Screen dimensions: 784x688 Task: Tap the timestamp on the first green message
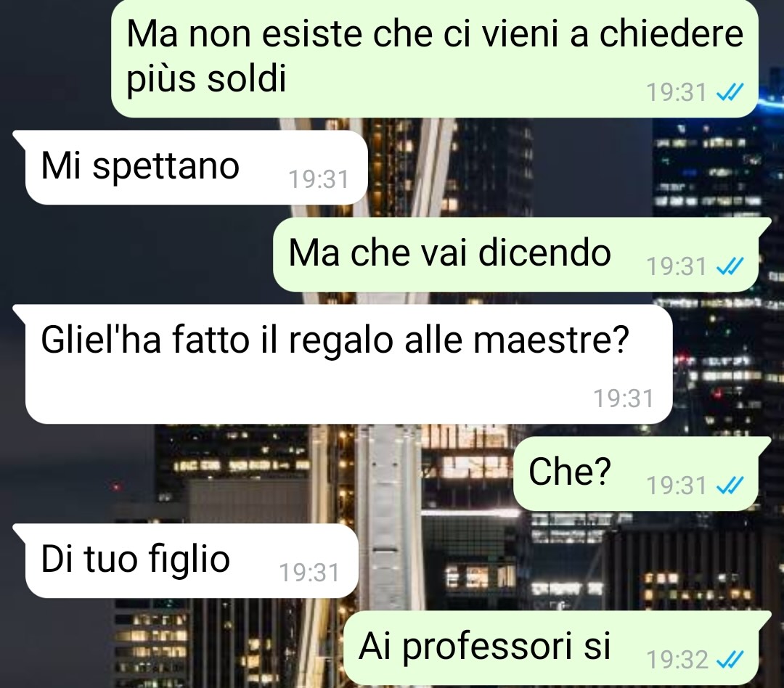(x=677, y=92)
